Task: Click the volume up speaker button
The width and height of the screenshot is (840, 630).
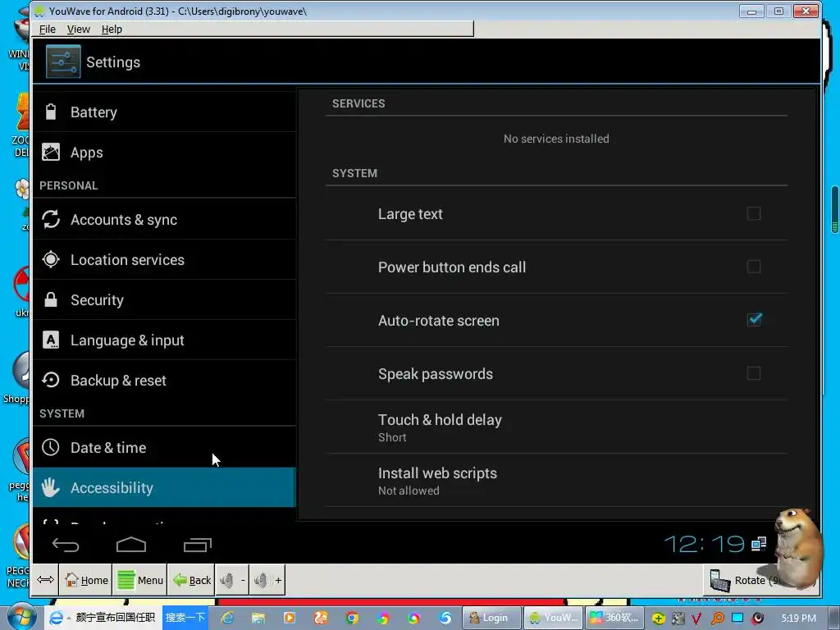Action: click(267, 580)
